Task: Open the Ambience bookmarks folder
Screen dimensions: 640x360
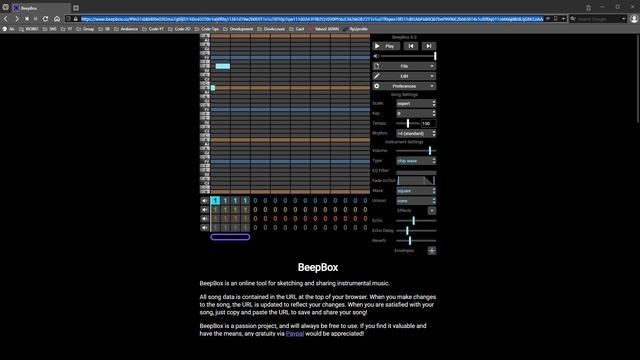Action: pyautogui.click(x=126, y=29)
